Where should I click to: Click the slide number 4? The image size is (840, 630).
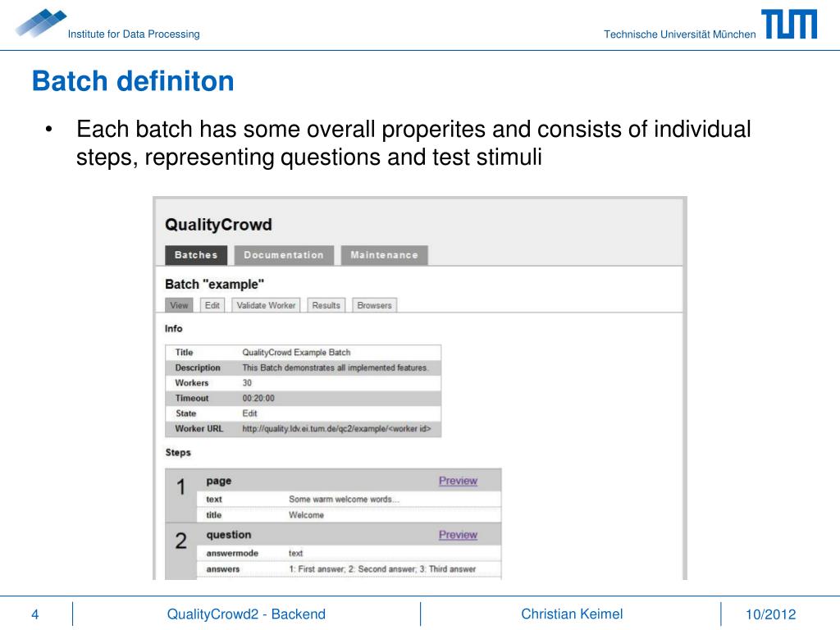click(x=34, y=614)
